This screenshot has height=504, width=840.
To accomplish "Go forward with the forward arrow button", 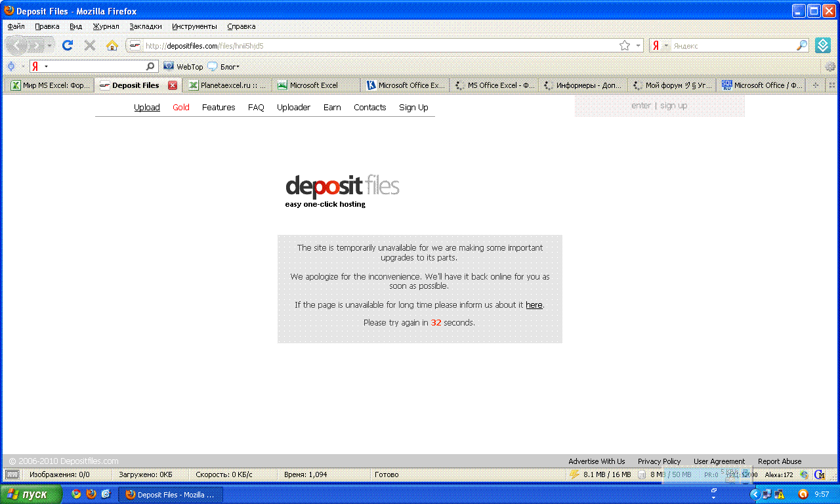I will point(35,45).
